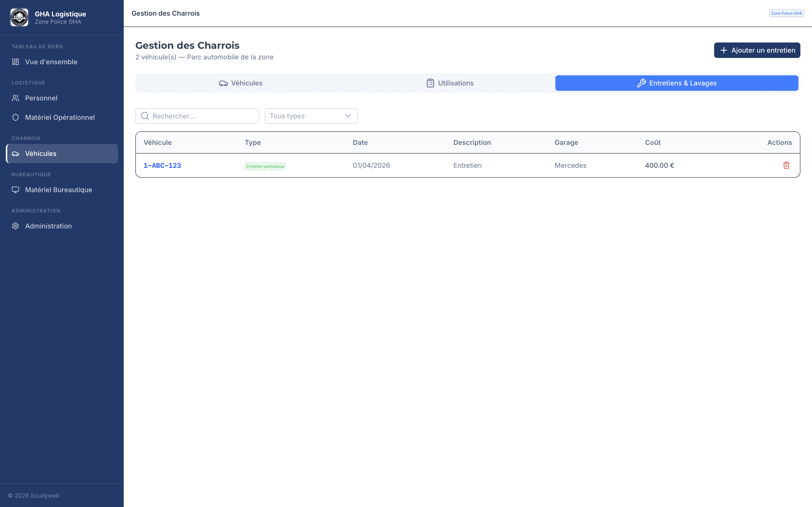Click the Entretien périodique type badge
Viewport: 812px width, 507px height.
[265, 166]
